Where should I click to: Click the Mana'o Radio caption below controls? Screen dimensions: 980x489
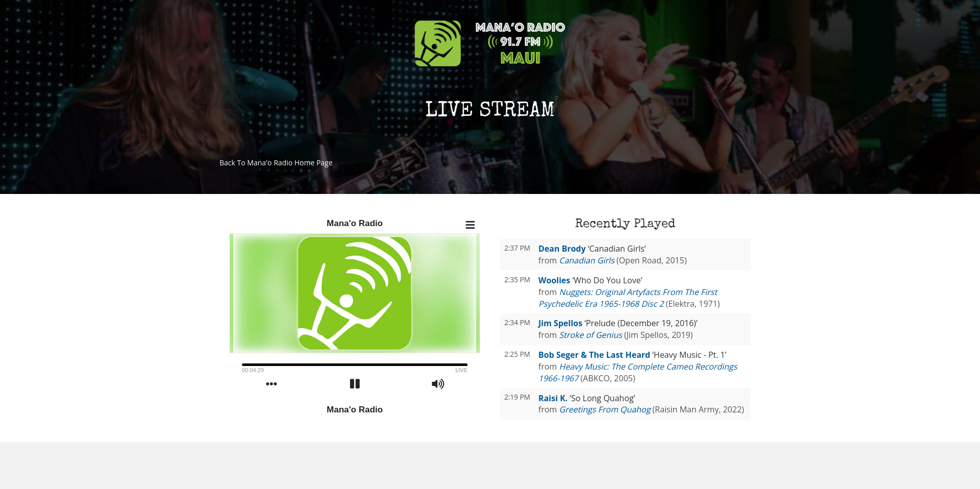(355, 409)
